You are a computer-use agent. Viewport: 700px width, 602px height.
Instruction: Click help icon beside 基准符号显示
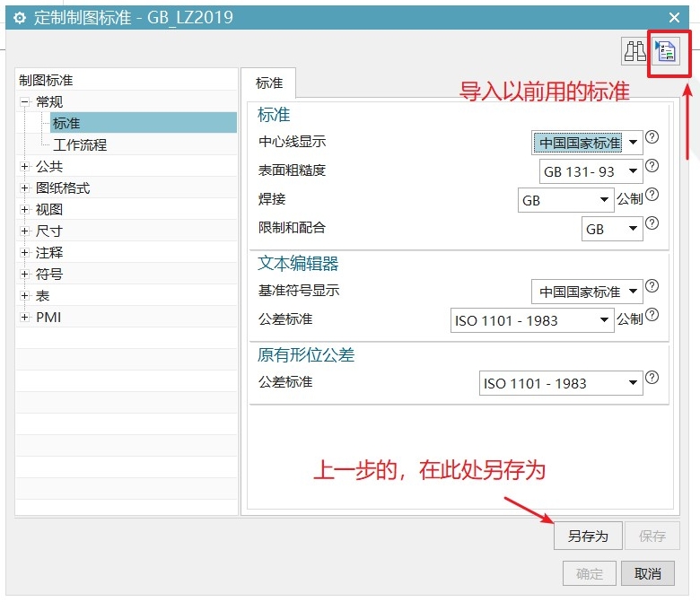(x=652, y=286)
